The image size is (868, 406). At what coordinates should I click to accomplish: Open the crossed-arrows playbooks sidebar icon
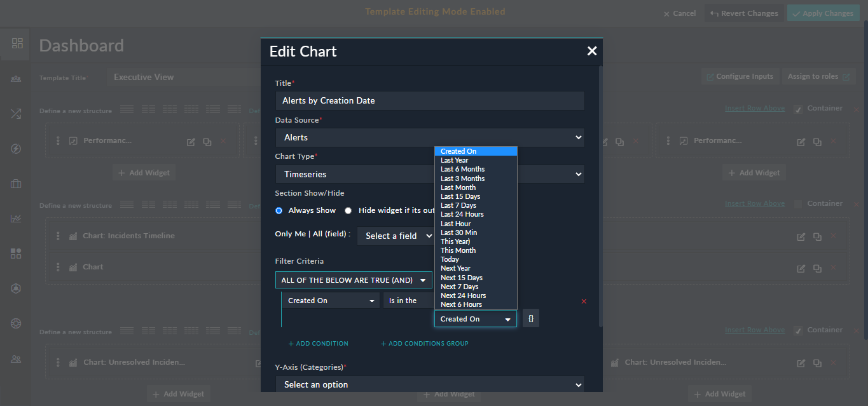tap(17, 114)
